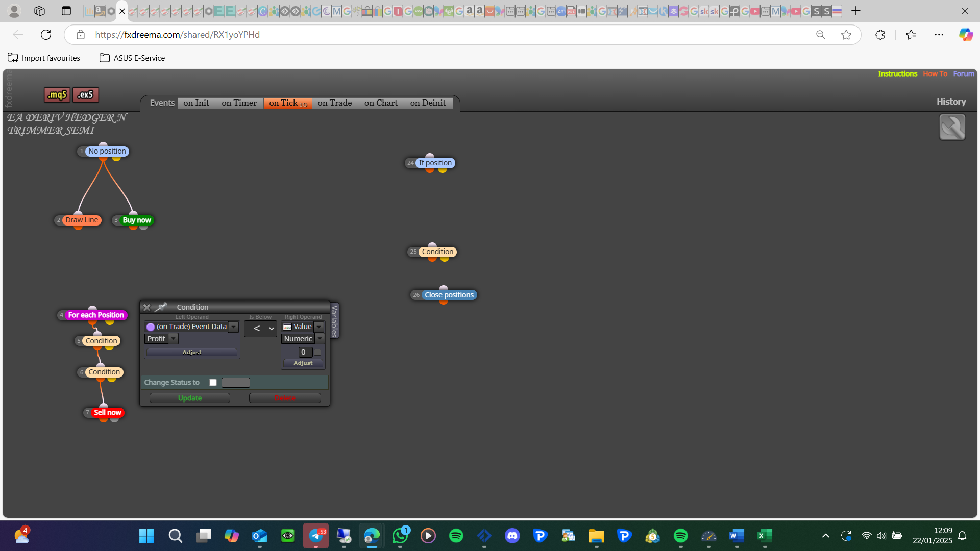The width and height of the screenshot is (980, 551).
Task: Expand the Profit dropdown arrow
Action: coord(174,339)
